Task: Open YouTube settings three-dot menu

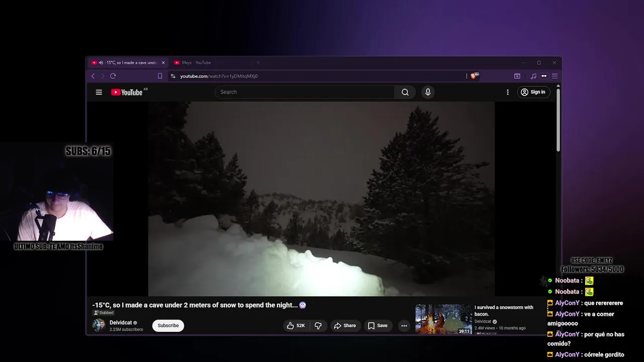Action: pyautogui.click(x=508, y=92)
